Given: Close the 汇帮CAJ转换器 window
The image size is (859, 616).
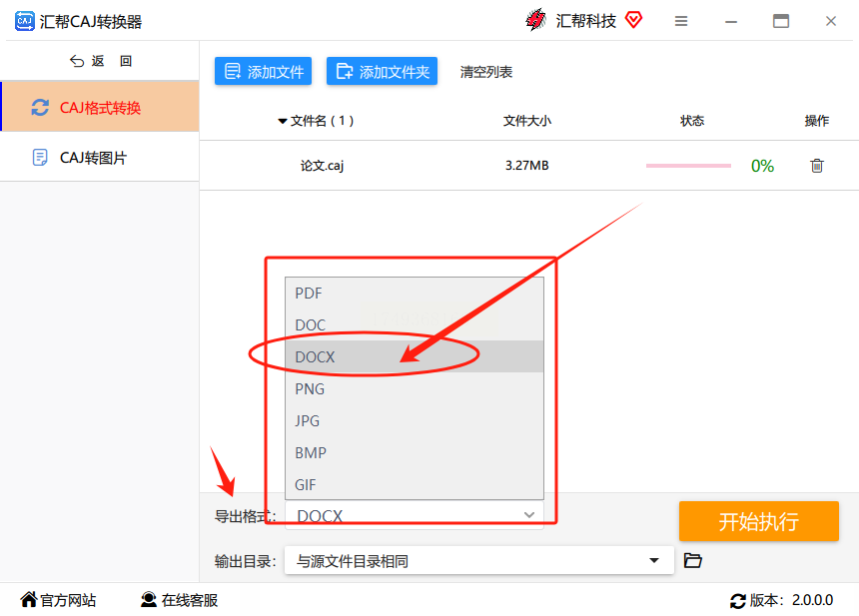Looking at the screenshot, I should (830, 21).
